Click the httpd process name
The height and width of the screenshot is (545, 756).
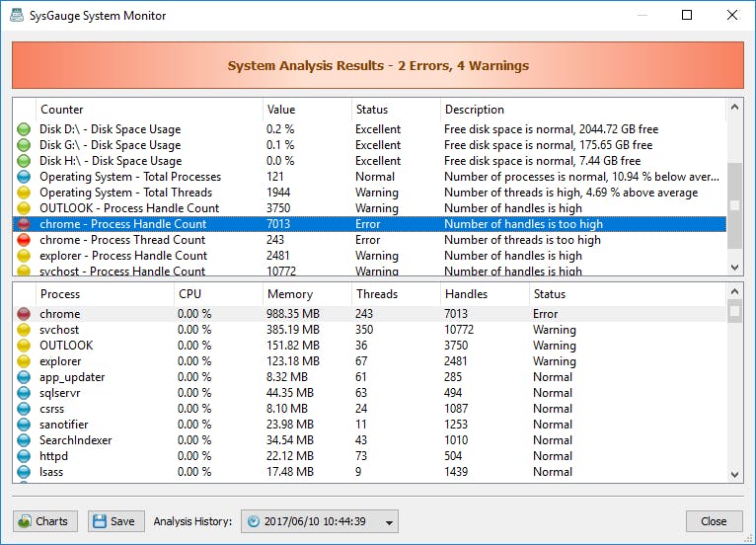tap(53, 456)
